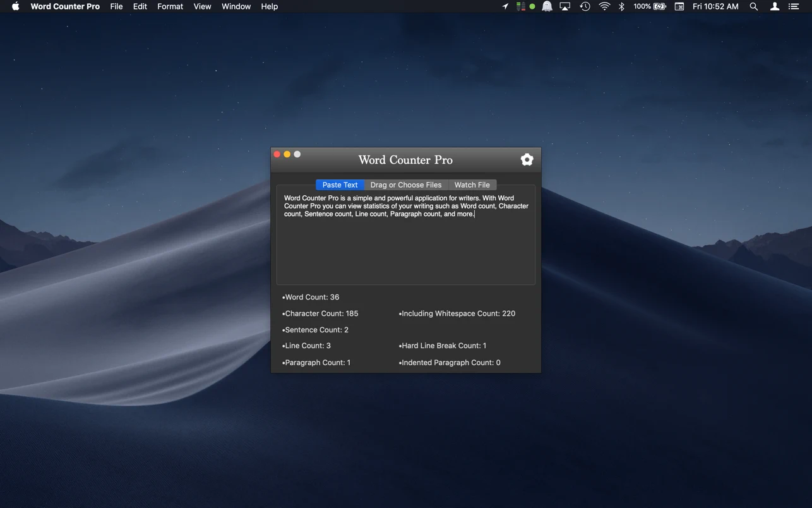This screenshot has width=812, height=508.
Task: Open Notification Center list icon
Action: tap(794, 6)
